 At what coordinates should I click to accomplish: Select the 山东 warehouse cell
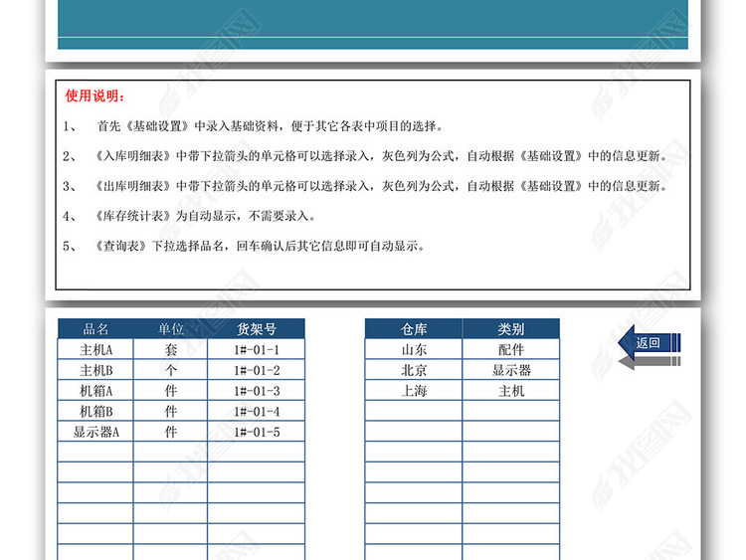tap(414, 350)
